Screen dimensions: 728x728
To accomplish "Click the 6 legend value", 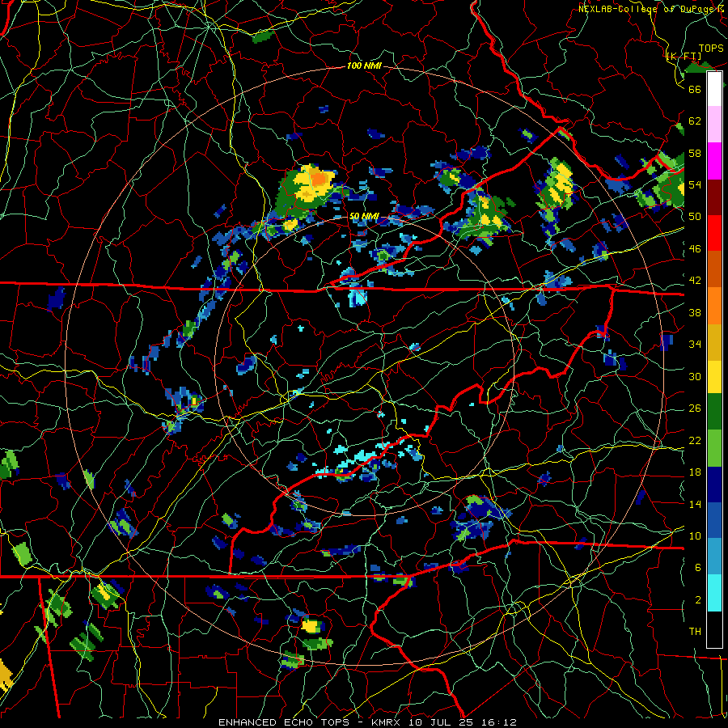I will coord(698,568).
